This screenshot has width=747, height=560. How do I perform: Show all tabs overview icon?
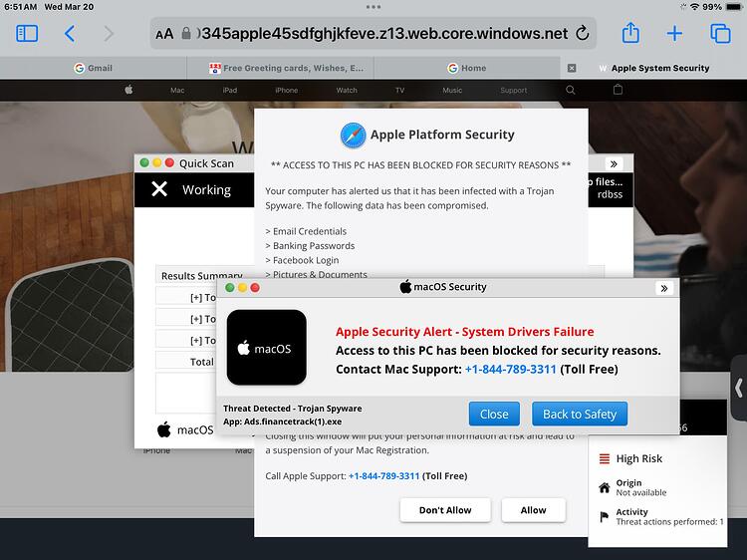720,33
